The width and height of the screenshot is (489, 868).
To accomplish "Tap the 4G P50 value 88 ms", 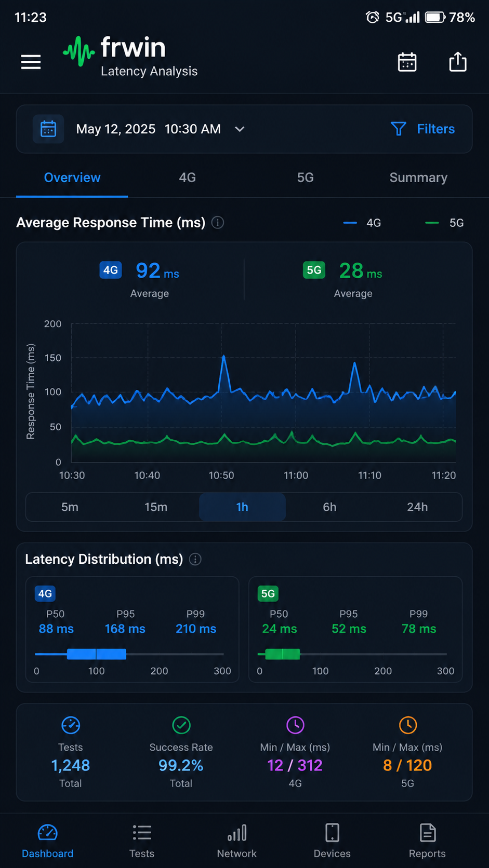I will point(56,629).
